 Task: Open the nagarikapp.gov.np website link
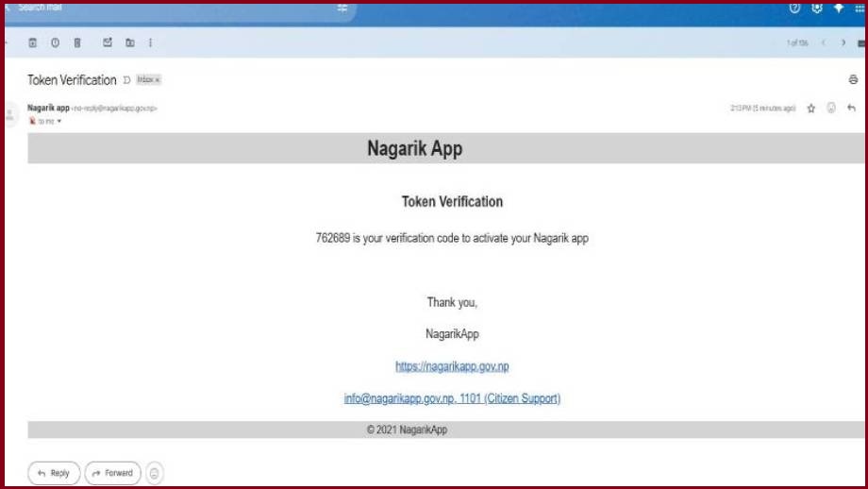coord(452,366)
